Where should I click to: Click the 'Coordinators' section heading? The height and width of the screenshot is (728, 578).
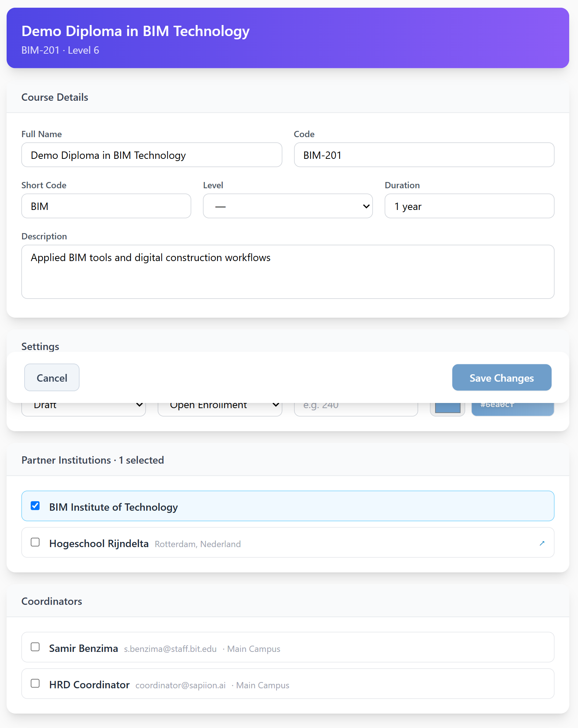pyautogui.click(x=52, y=601)
